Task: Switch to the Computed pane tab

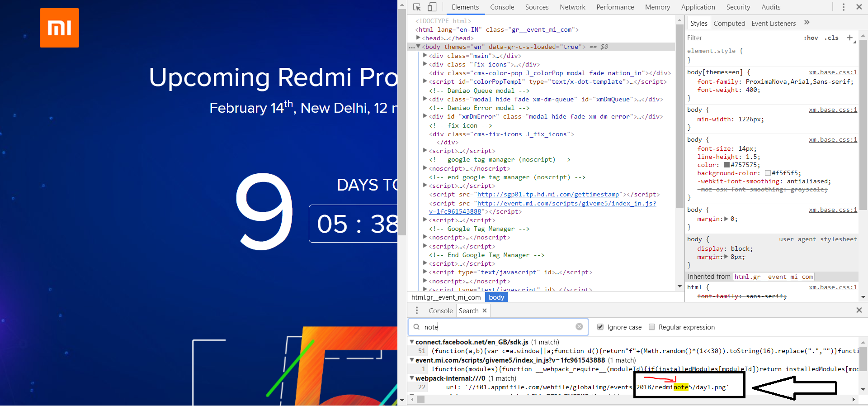Action: click(729, 23)
